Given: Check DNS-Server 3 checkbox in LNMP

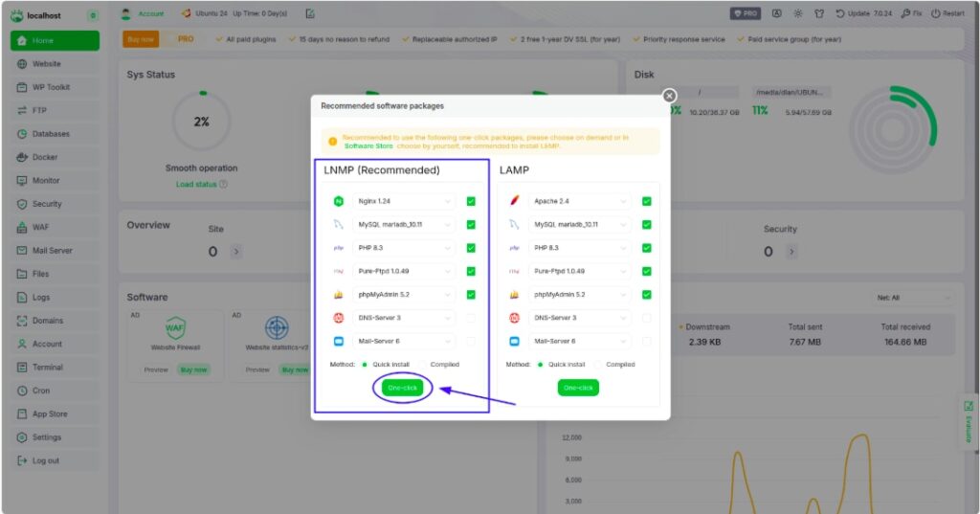Looking at the screenshot, I should [471, 318].
